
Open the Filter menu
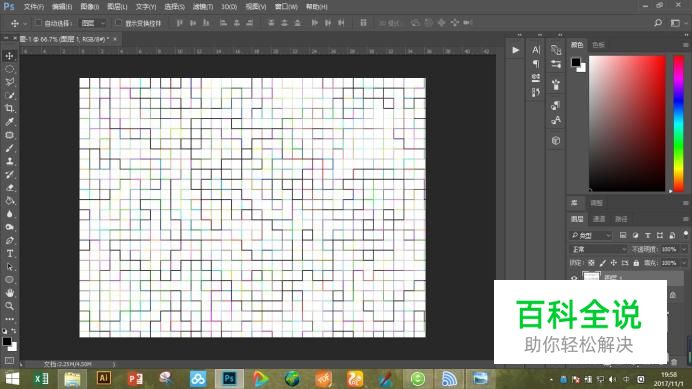pyautogui.click(x=203, y=7)
